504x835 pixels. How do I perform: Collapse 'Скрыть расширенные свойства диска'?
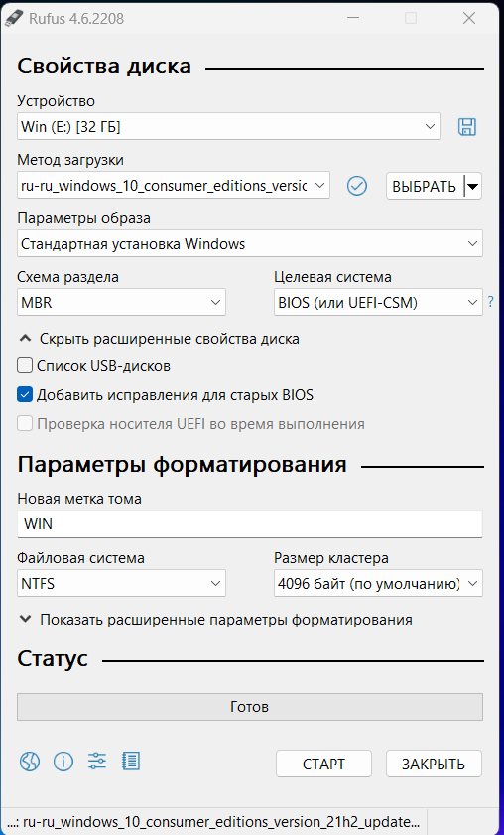pos(159,339)
